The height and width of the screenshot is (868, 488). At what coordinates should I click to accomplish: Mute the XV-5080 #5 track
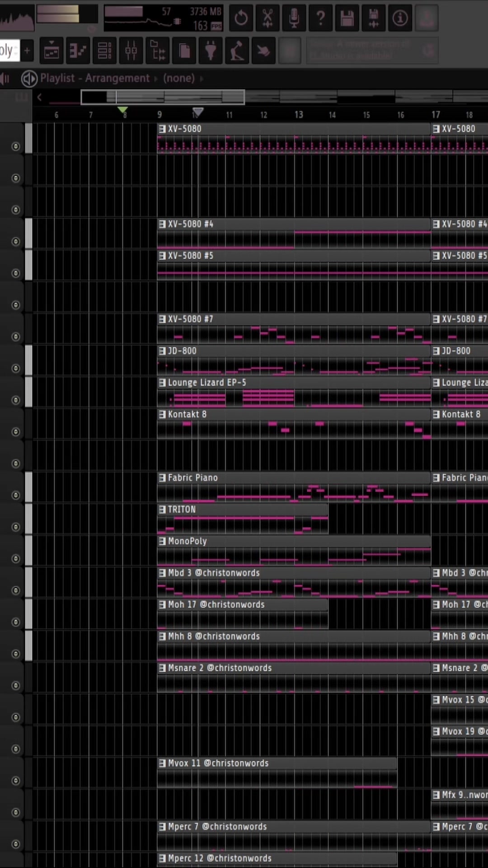pos(16,273)
